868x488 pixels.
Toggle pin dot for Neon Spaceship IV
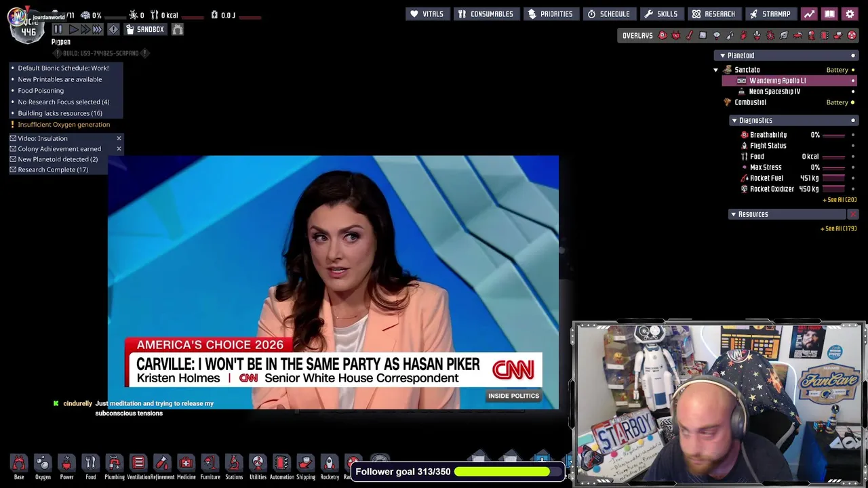coord(853,91)
